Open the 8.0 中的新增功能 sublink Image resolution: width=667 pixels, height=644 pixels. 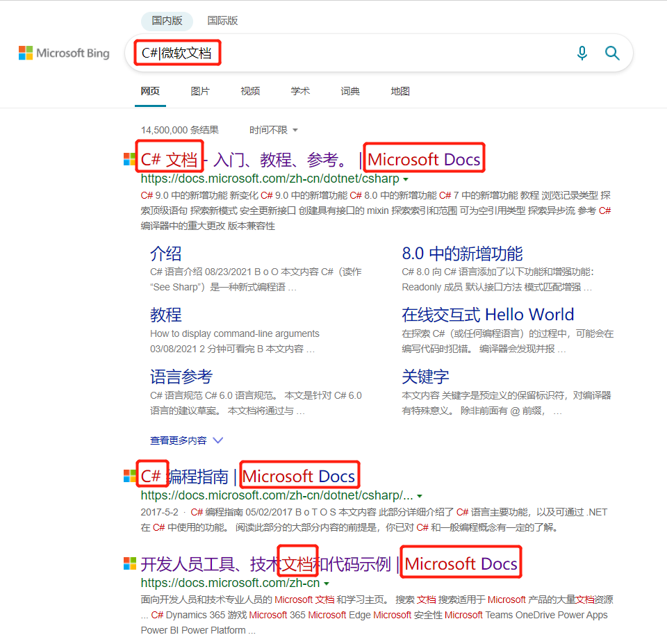pos(463,254)
